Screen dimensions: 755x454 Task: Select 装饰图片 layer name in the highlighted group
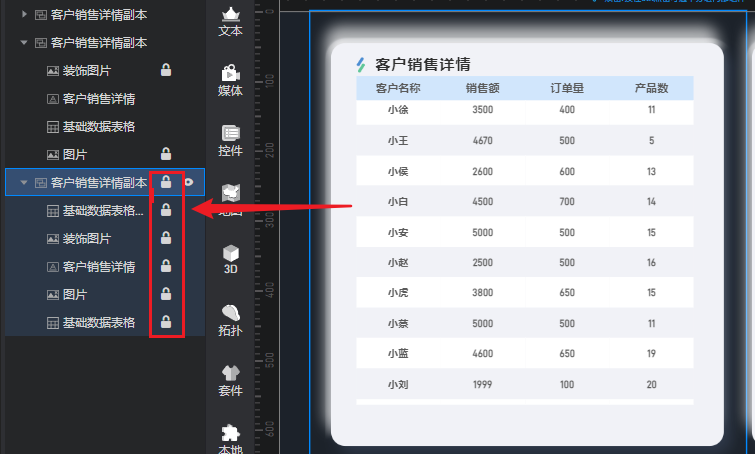point(87,239)
